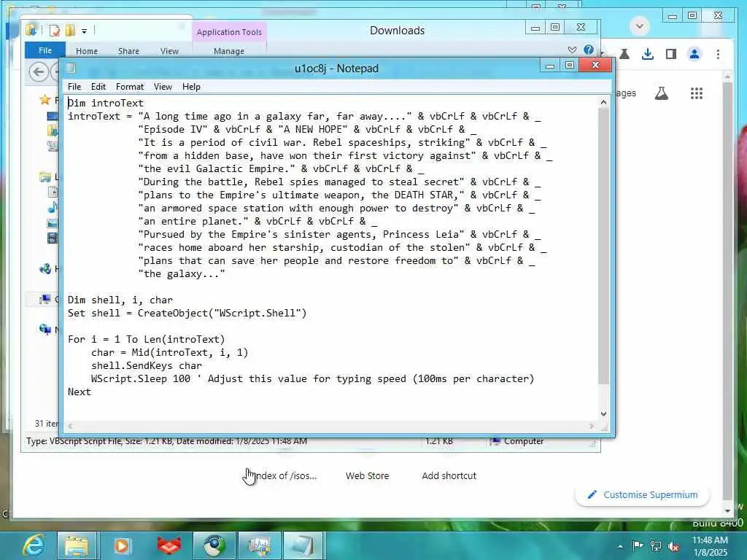Toggle browser side panel icon
The height and width of the screenshot is (560, 747).
(x=671, y=54)
